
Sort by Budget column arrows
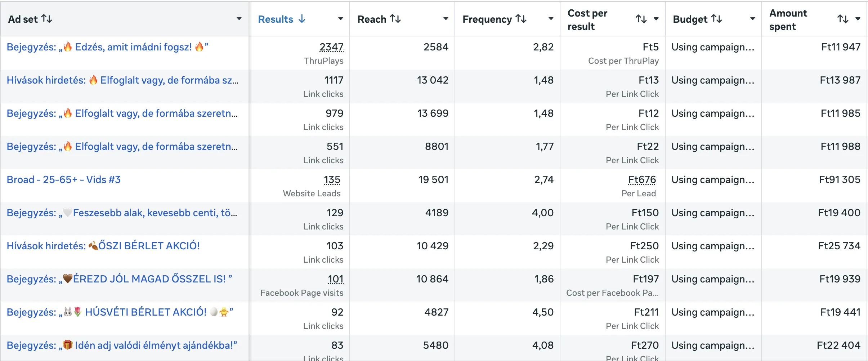coord(716,19)
